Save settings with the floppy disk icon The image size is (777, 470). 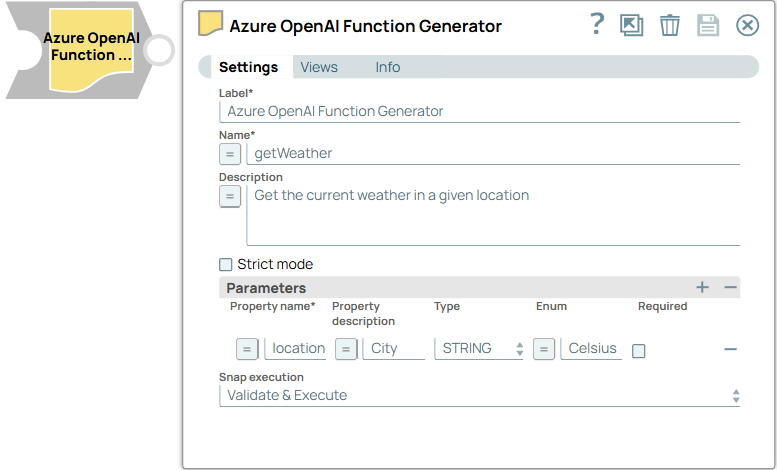[708, 25]
